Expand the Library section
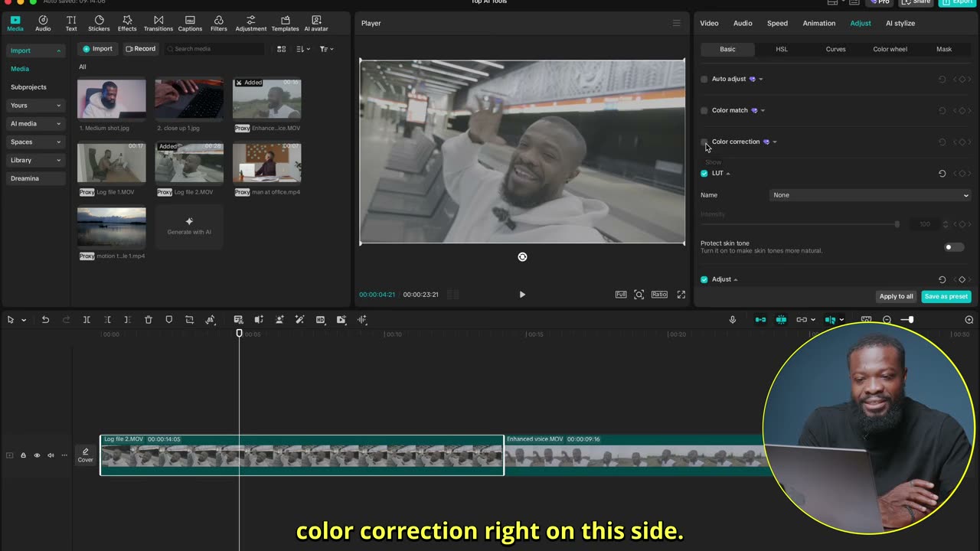Viewport: 980px width, 551px height. tap(35, 160)
